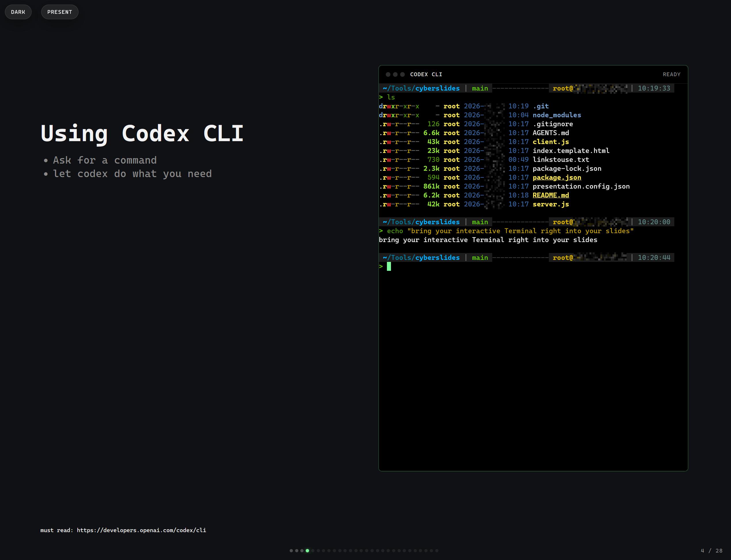731x560 pixels.
Task: Click the 'must read:' footer label
Action: 57,530
